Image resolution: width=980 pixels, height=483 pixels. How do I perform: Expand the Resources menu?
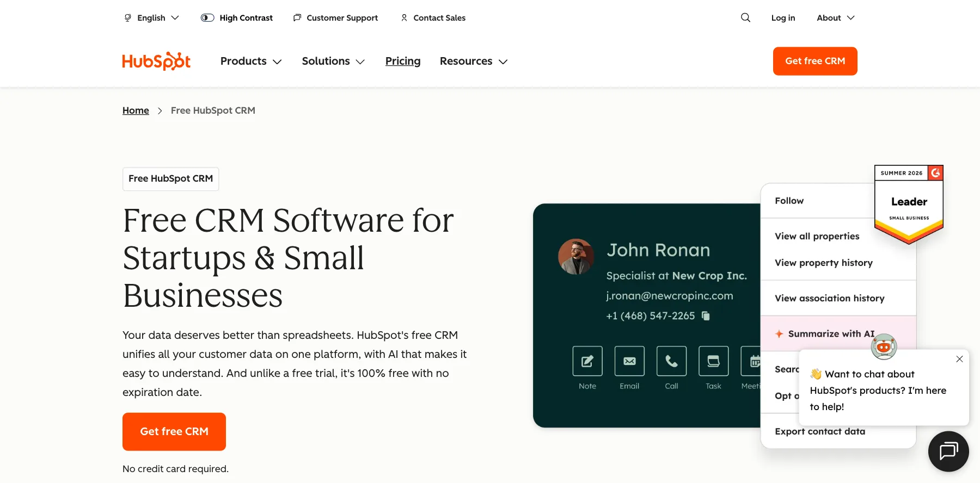pyautogui.click(x=474, y=61)
